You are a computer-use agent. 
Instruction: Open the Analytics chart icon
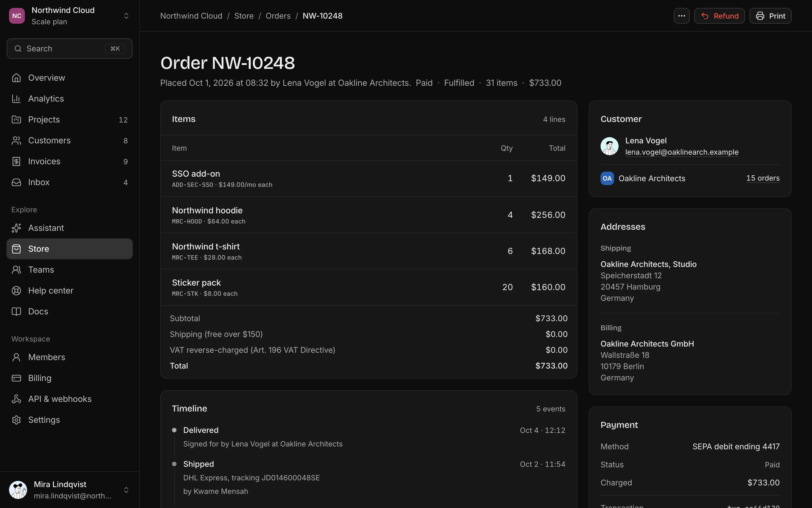(16, 98)
